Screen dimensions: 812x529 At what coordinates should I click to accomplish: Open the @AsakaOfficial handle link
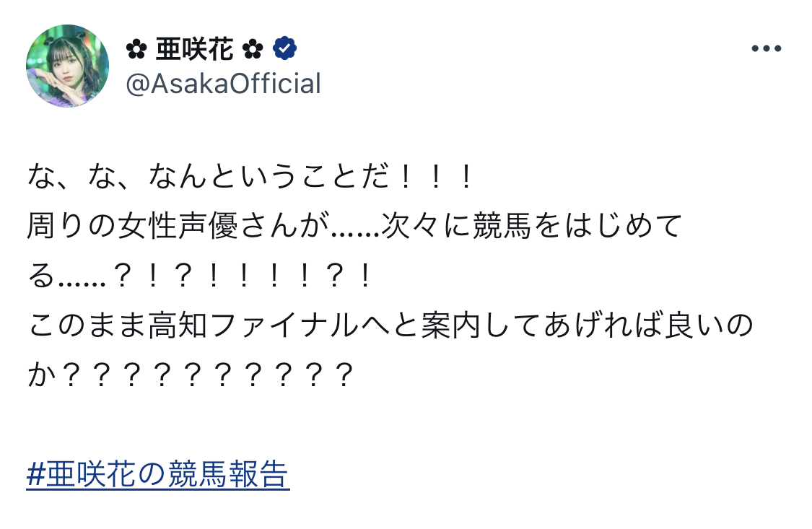pyautogui.click(x=223, y=84)
